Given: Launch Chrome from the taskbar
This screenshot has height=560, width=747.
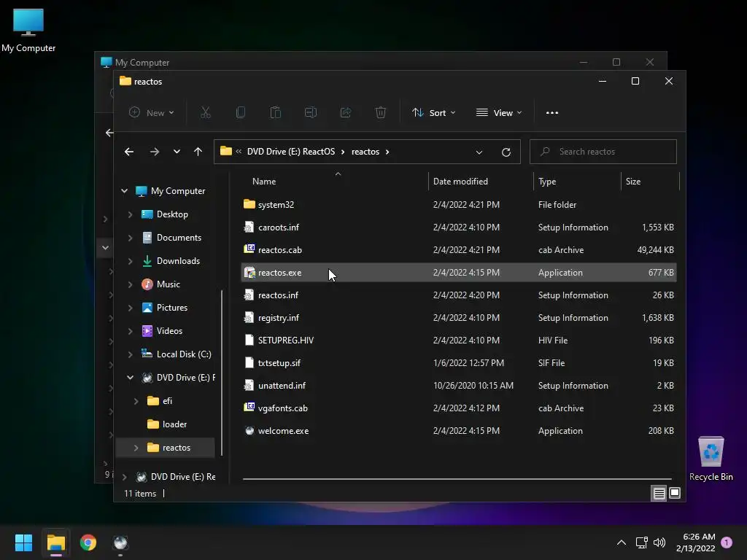Looking at the screenshot, I should tap(88, 542).
